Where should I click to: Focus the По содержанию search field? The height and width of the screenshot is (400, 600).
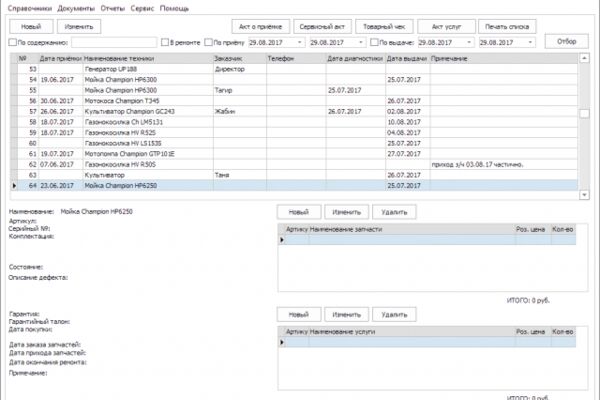(114, 42)
